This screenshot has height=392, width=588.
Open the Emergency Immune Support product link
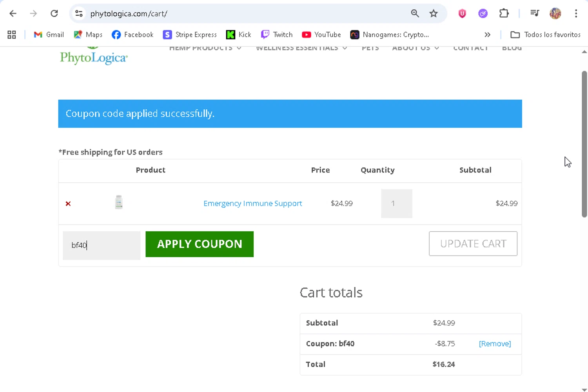(x=252, y=203)
